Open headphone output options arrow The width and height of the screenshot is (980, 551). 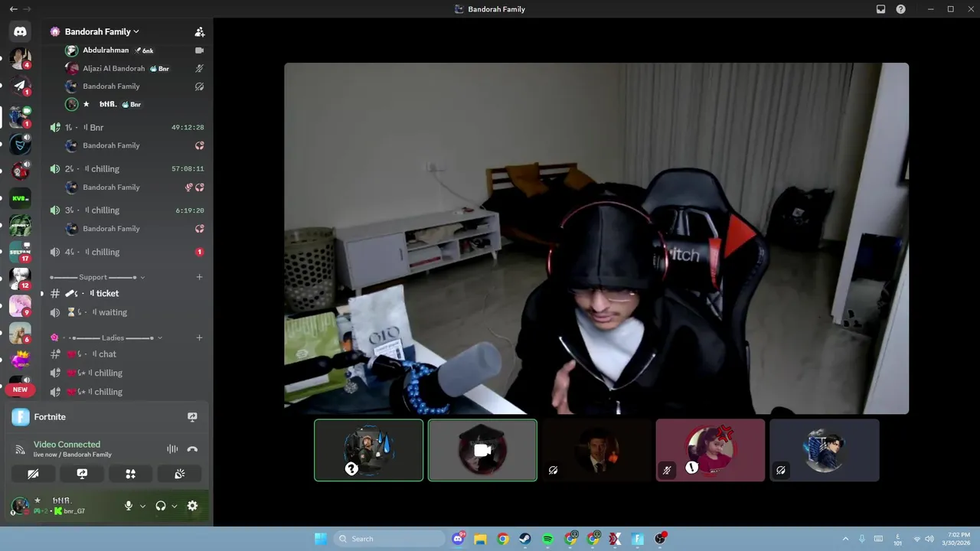click(x=175, y=506)
